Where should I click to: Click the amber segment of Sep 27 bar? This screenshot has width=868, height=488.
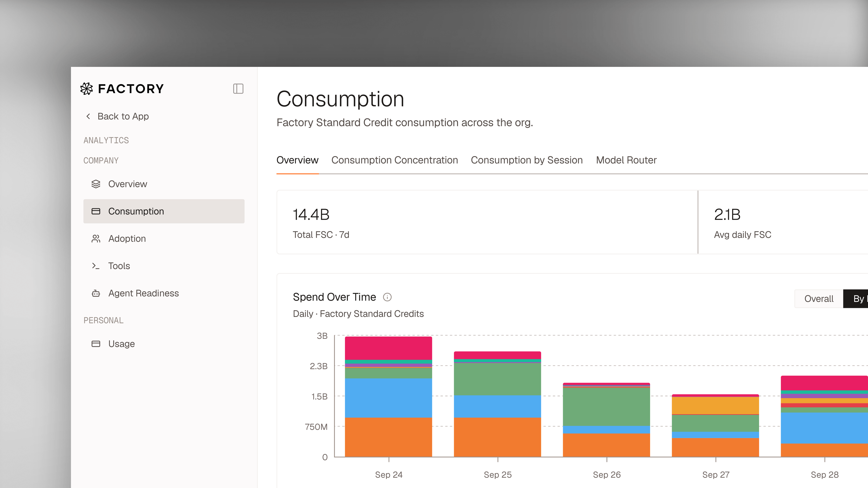point(715,406)
